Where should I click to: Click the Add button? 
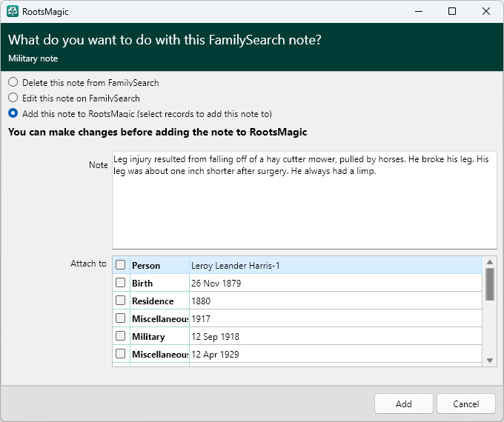[404, 403]
